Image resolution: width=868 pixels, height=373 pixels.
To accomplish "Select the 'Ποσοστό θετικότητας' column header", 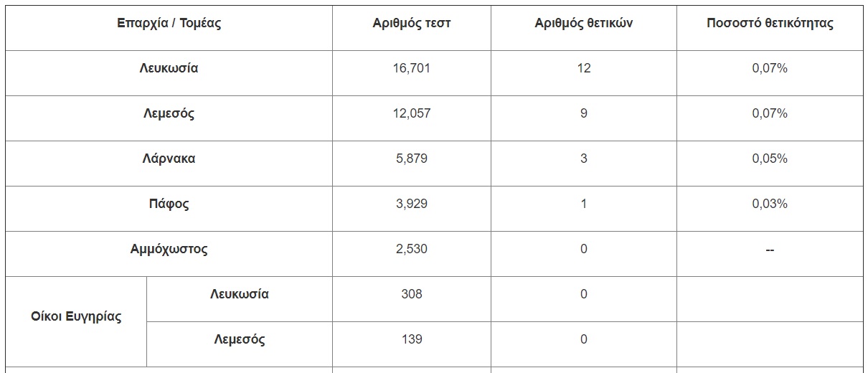I will (x=770, y=23).
